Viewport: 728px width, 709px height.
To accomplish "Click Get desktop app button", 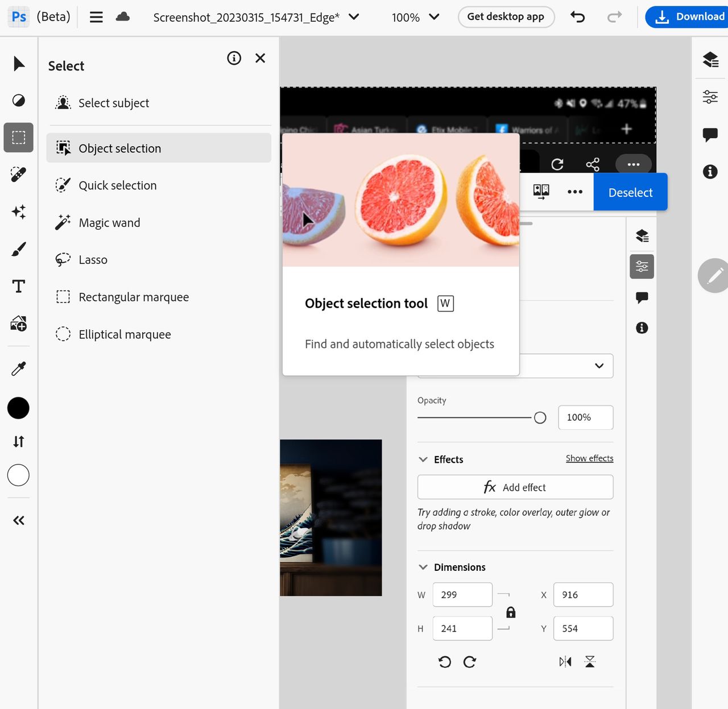I will [x=506, y=17].
